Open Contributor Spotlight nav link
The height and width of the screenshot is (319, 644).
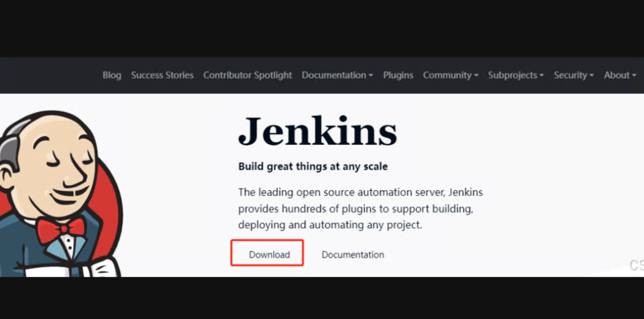[x=247, y=75]
